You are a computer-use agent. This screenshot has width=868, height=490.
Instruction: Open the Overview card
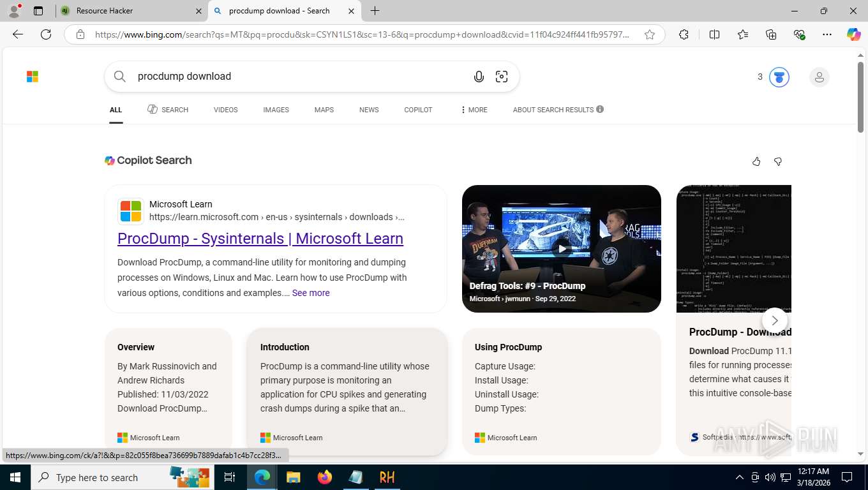click(168, 391)
